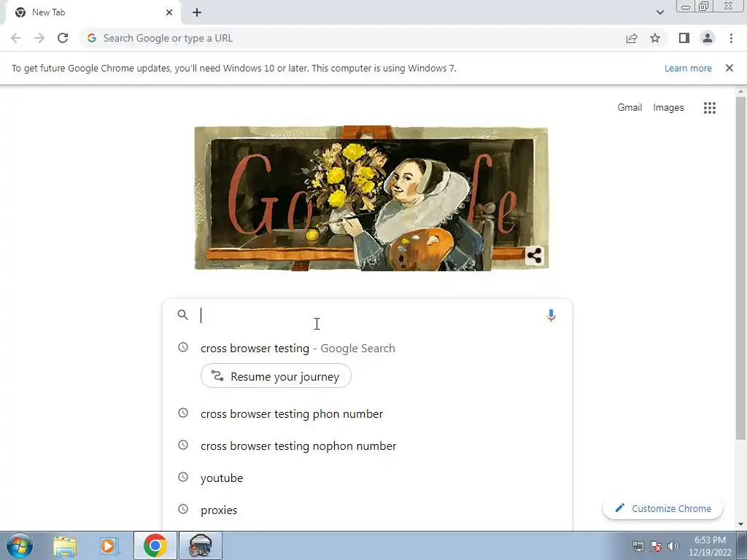
Task: Click the share icon on the Google Doodle
Action: coord(534,256)
